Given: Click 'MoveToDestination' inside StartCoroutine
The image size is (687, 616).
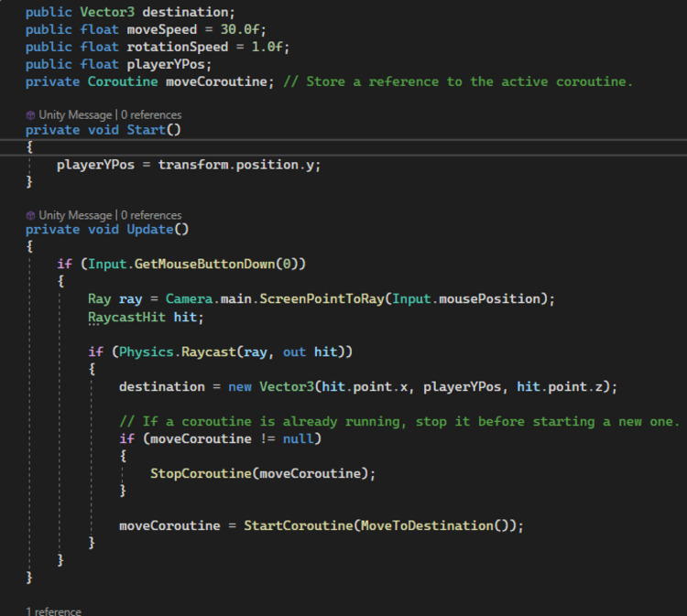Looking at the screenshot, I should (427, 525).
